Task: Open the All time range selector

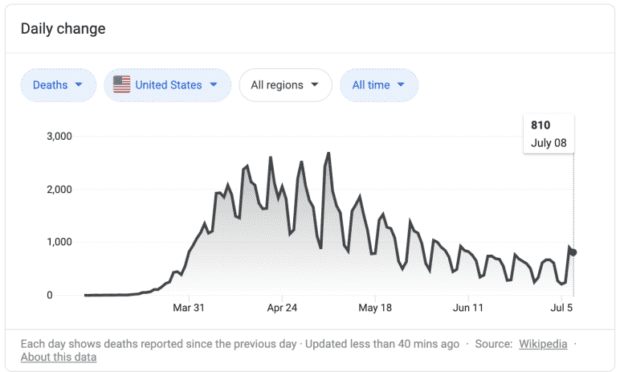Action: [x=379, y=85]
